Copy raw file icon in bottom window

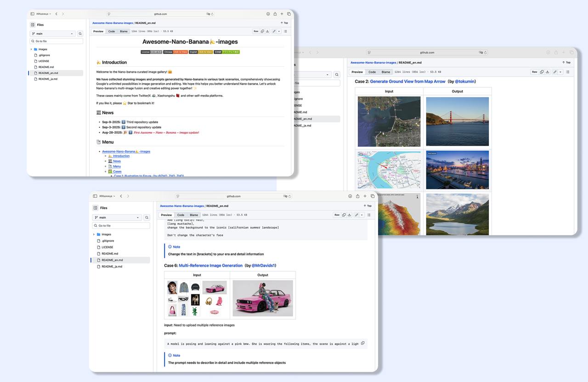[x=344, y=215]
